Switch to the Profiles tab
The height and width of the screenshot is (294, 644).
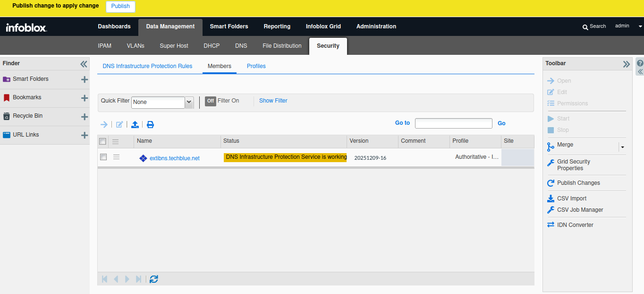256,66
